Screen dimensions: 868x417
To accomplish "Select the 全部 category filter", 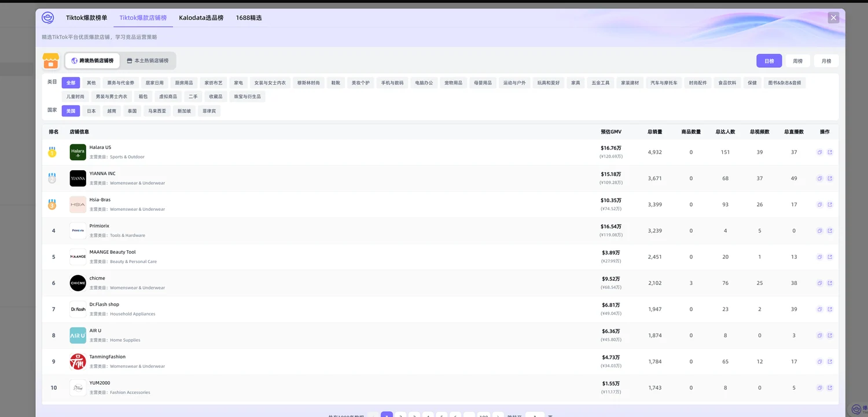I will tap(71, 83).
